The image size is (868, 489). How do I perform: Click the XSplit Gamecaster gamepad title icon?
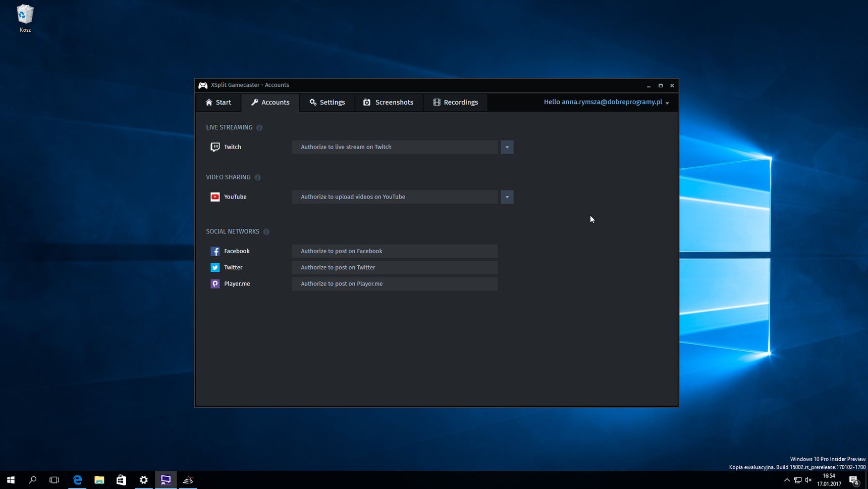(203, 85)
